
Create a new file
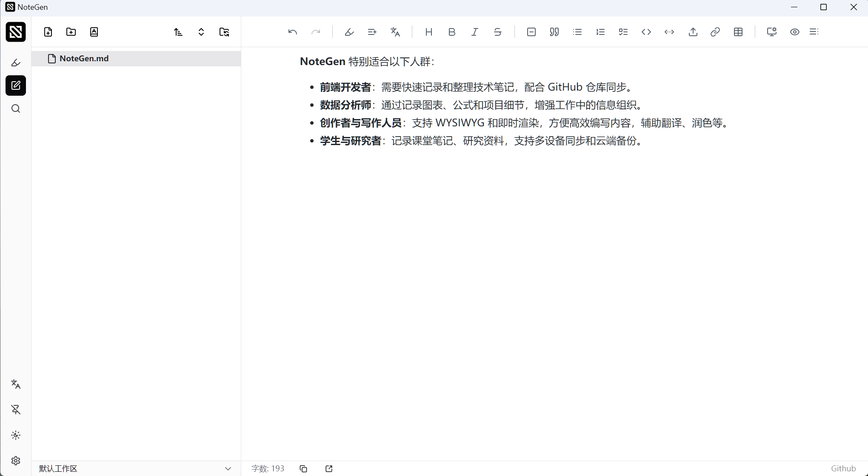(x=48, y=32)
